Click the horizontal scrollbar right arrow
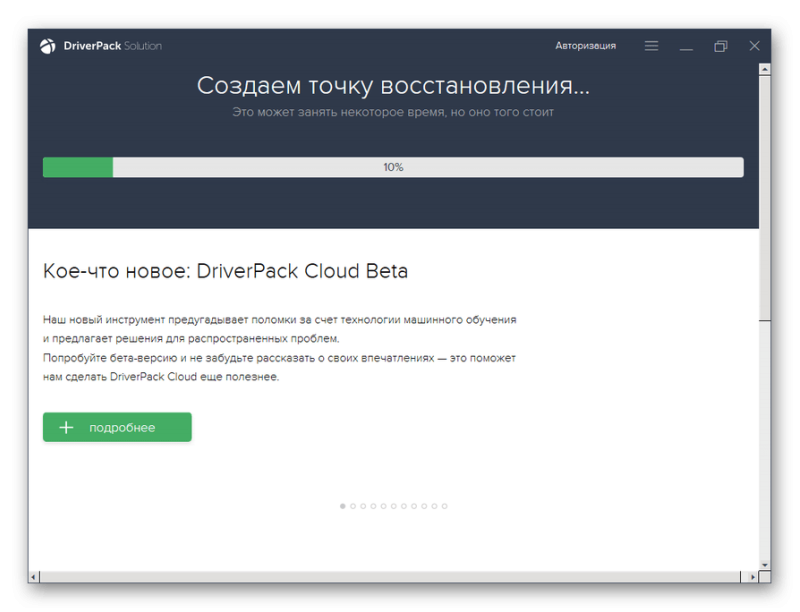Viewport: 800px width, 612px height. pyautogui.click(x=753, y=577)
